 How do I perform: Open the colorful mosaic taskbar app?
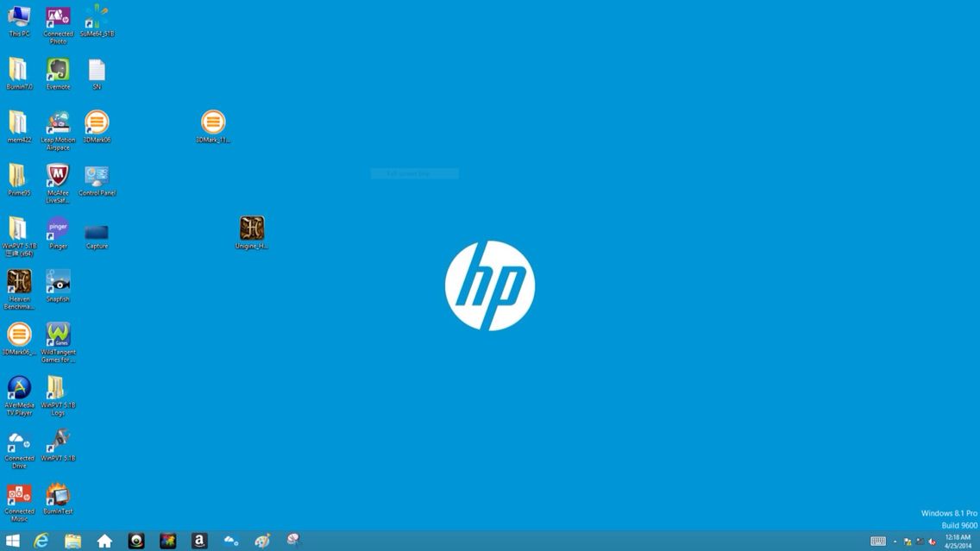[x=167, y=541]
